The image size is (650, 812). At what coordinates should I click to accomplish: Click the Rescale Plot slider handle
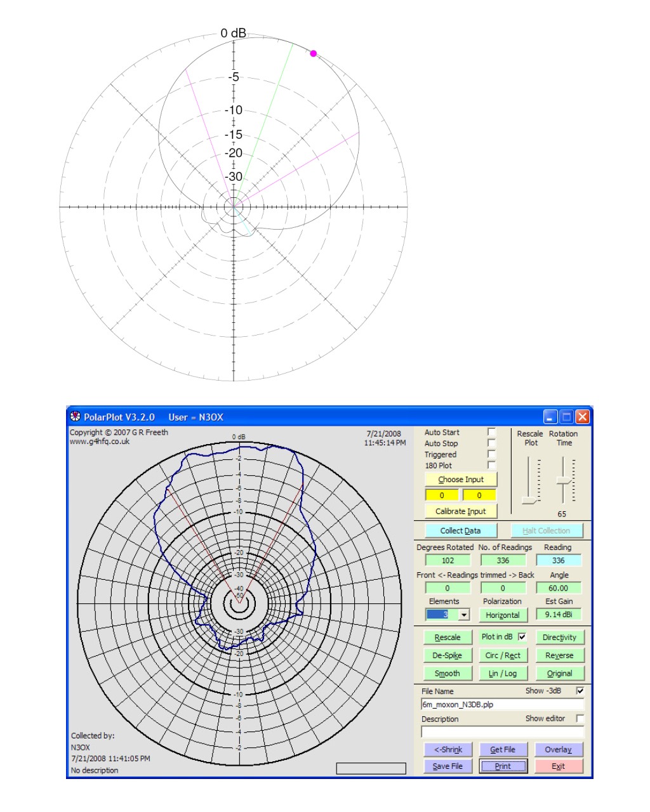[x=529, y=501]
